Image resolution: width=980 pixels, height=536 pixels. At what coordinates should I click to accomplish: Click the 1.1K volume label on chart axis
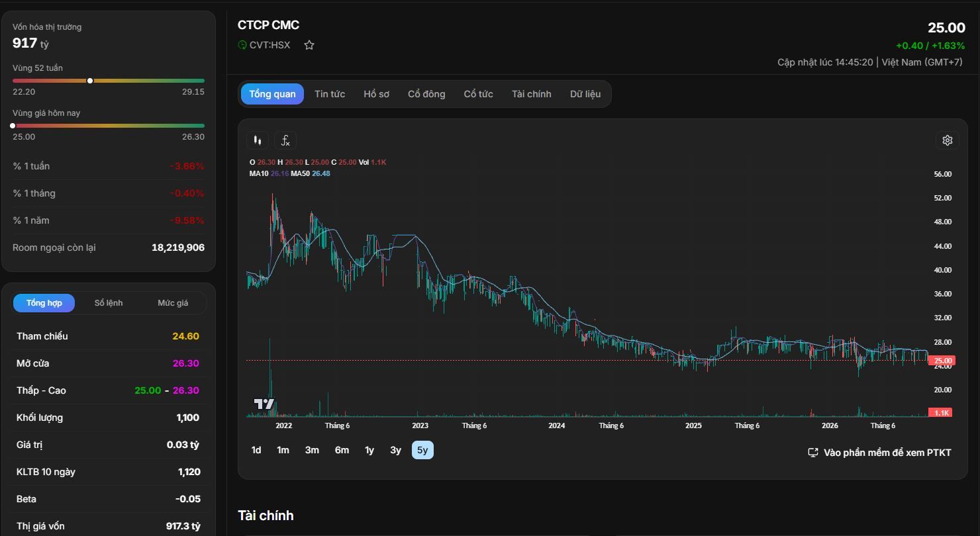(x=941, y=412)
